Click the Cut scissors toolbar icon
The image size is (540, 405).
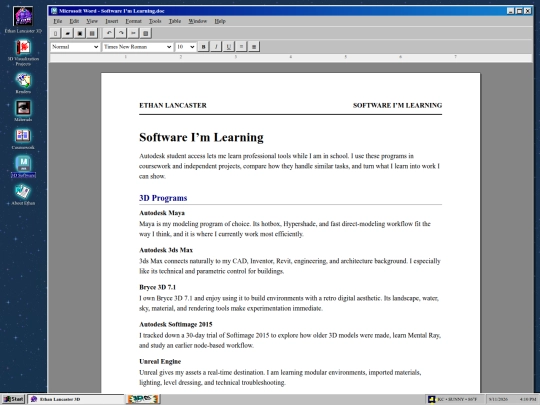click(133, 33)
